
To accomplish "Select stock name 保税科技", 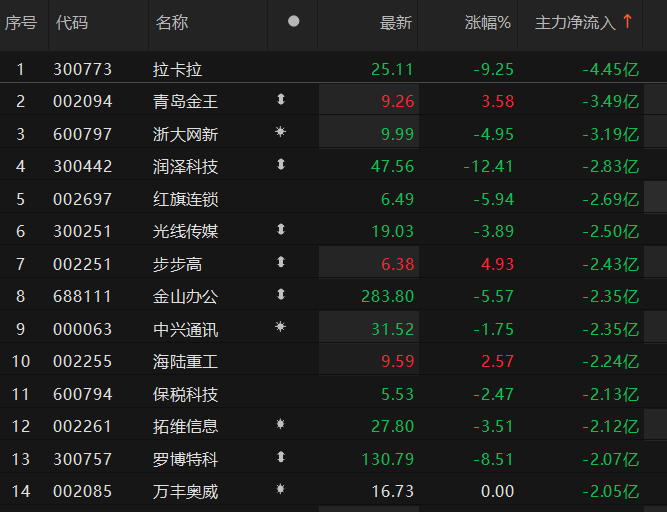I will coord(185,395).
